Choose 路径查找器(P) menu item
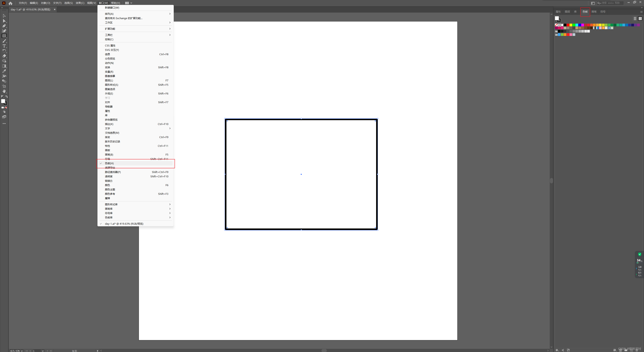Viewport: 644px width, 352px height. coord(136,172)
